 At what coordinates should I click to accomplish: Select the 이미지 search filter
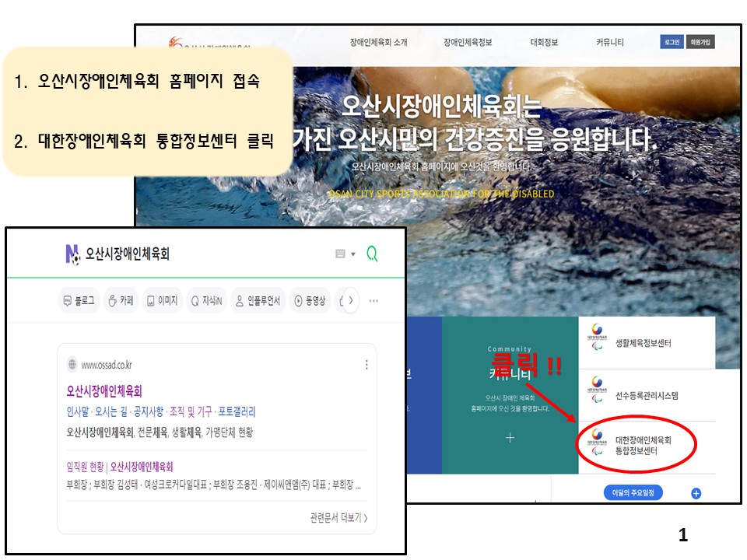161,301
